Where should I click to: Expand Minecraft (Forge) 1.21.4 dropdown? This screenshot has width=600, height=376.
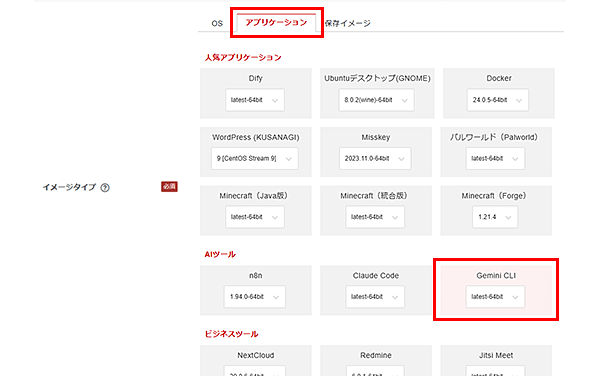[x=495, y=217]
